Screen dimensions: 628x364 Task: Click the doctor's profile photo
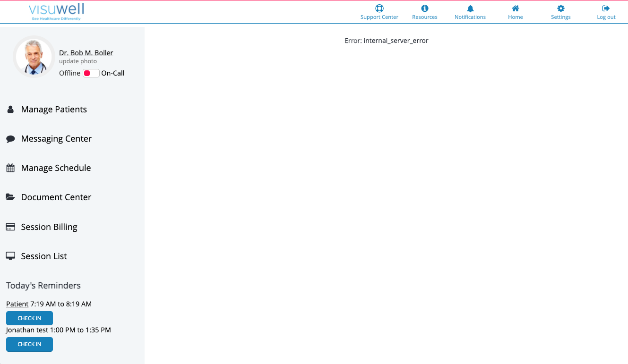pyautogui.click(x=34, y=56)
